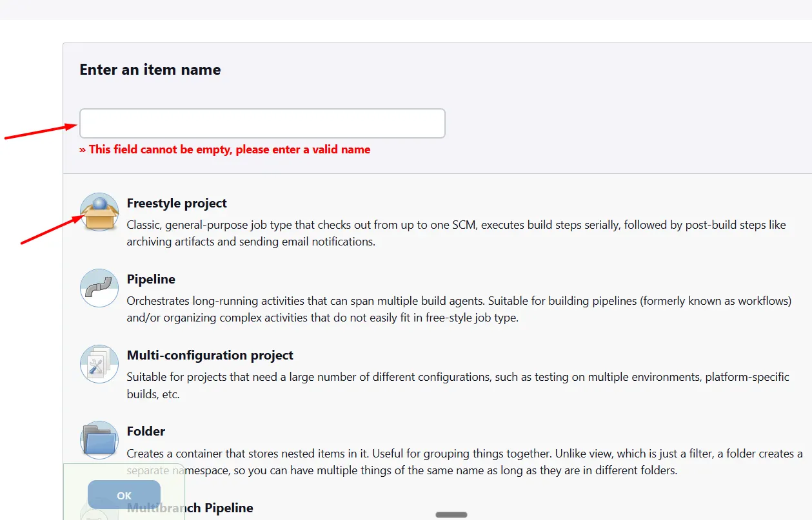This screenshot has width=812, height=520.
Task: Click the 'Enter an item name' heading
Action: (x=150, y=70)
